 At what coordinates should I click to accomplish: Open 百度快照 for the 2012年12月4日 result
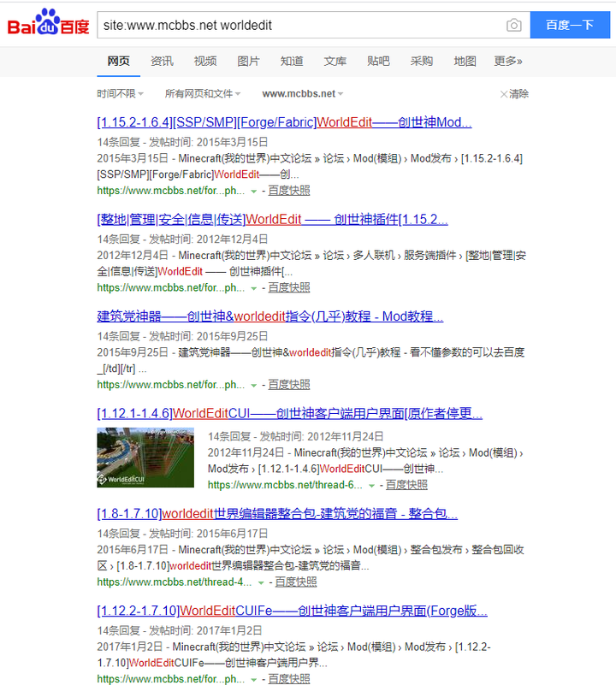(288, 287)
